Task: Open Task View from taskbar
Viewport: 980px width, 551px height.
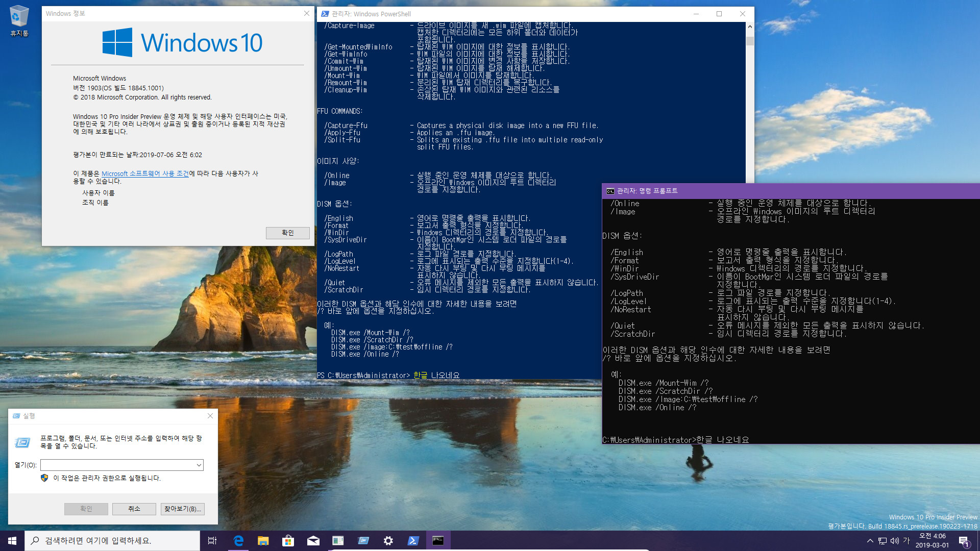Action: (212, 541)
